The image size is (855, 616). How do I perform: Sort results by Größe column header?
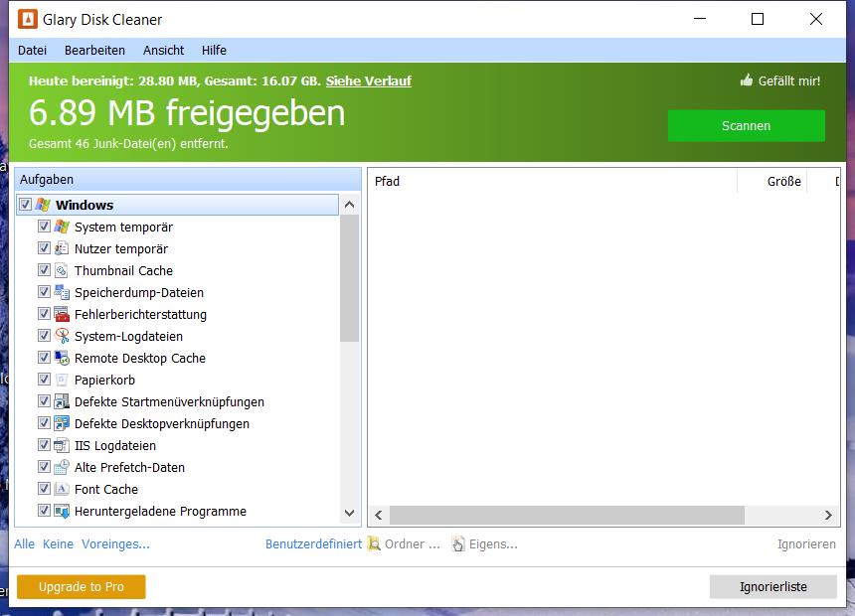tap(771, 181)
